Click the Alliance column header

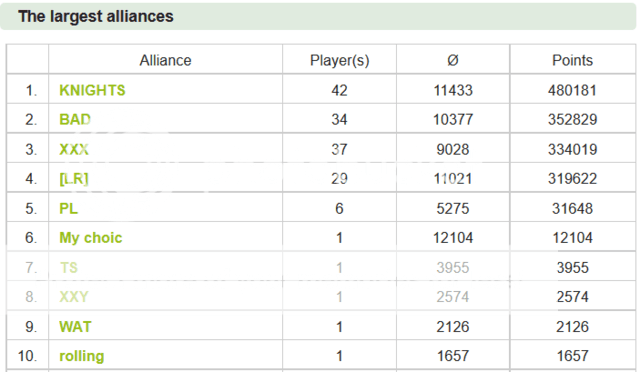(x=165, y=60)
